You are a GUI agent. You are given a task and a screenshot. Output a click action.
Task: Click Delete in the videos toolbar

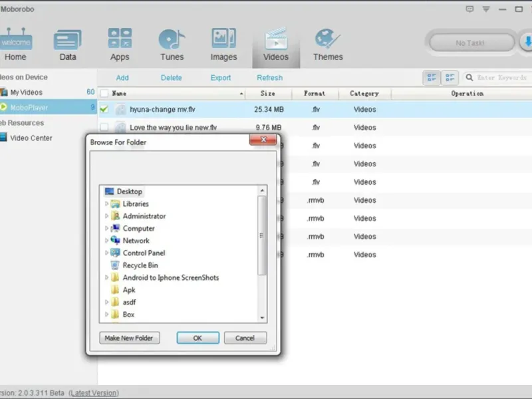click(x=171, y=78)
